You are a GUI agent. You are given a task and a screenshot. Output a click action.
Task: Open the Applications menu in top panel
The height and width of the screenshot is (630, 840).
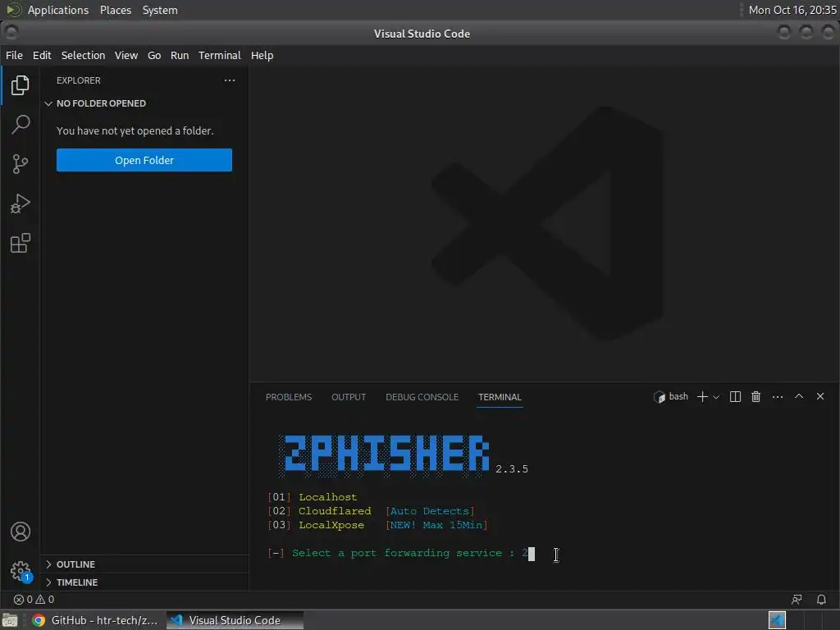[58, 10]
